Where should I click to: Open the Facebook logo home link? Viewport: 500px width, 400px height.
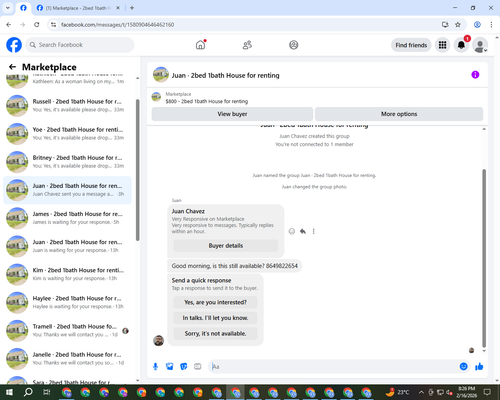[14, 45]
